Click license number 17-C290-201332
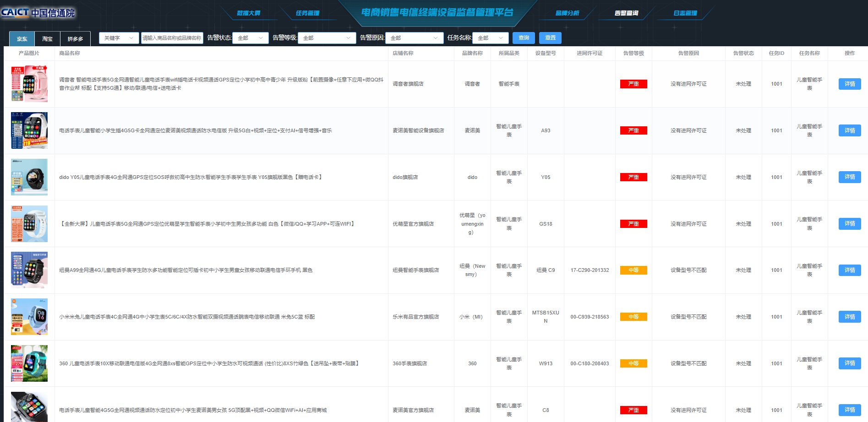 (590, 270)
